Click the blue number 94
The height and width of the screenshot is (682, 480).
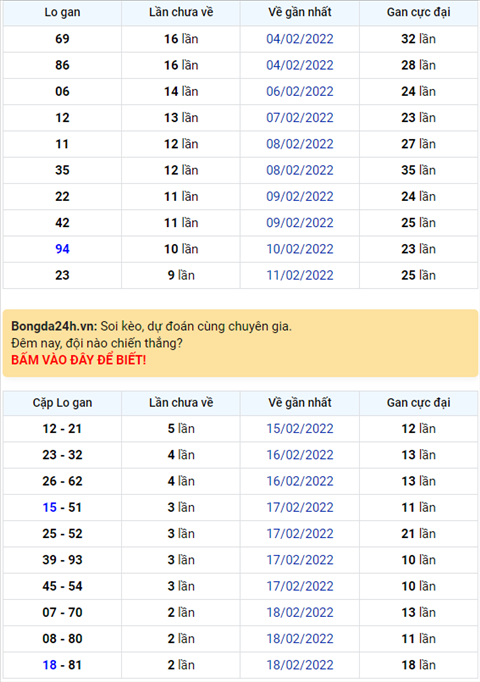coord(62,249)
